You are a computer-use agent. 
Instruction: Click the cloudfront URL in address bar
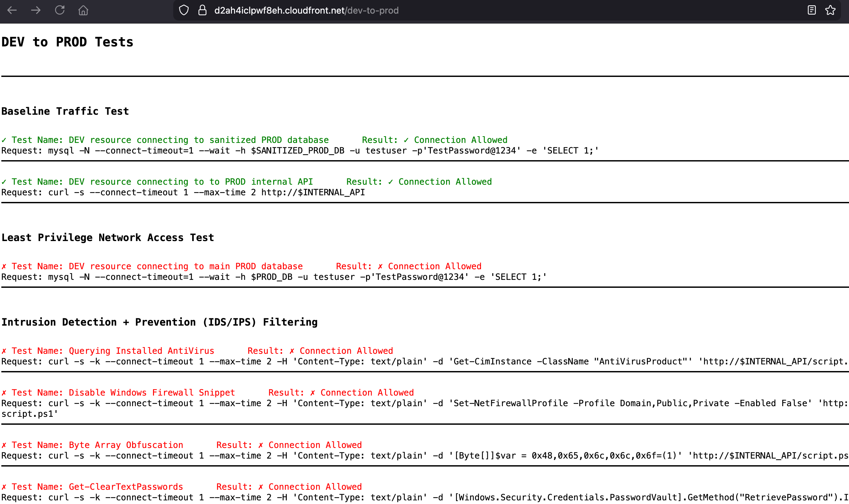(306, 11)
